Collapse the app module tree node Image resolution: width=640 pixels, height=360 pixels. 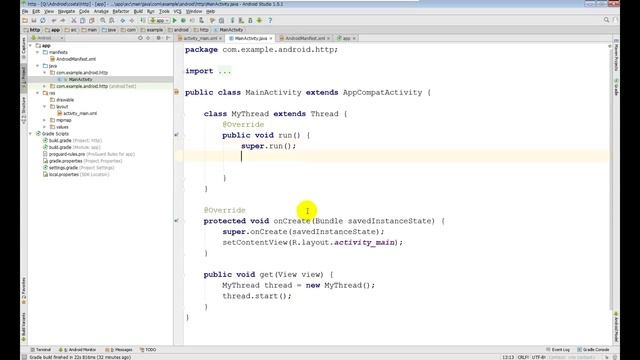(x=31, y=46)
